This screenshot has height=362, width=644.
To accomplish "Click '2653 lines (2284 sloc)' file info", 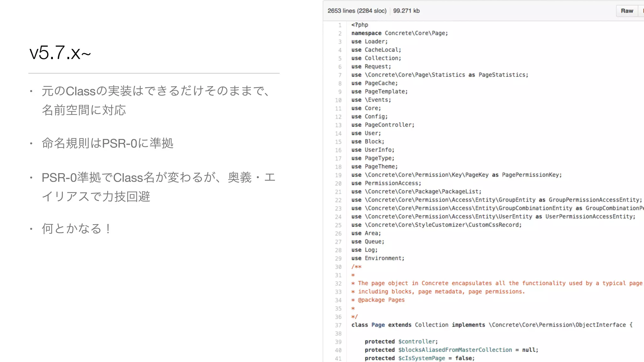I will (357, 11).
